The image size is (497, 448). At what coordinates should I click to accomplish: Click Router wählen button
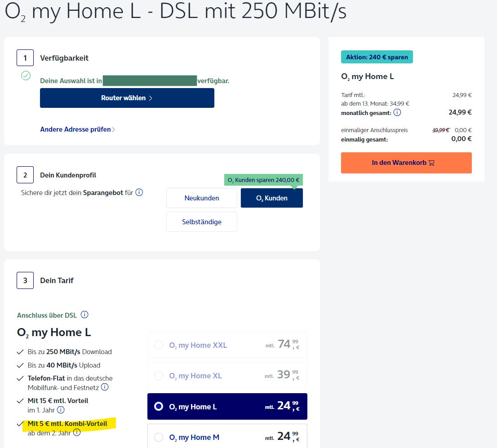(127, 98)
